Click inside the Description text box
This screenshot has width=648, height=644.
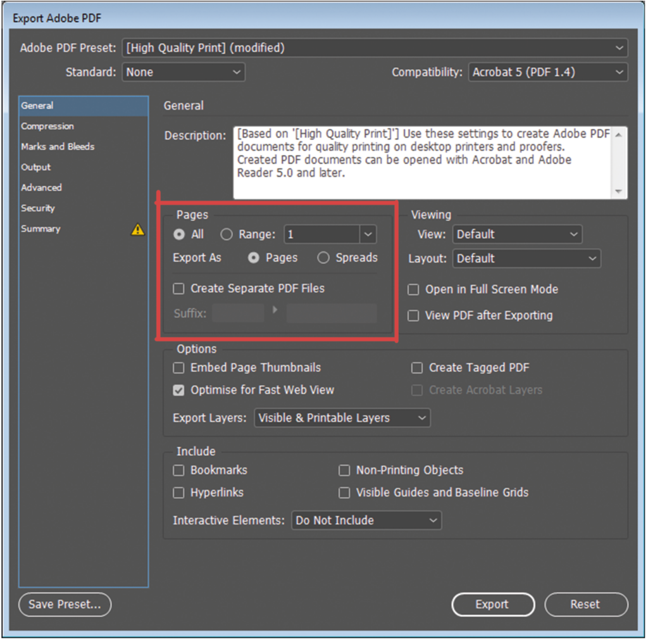tap(422, 163)
